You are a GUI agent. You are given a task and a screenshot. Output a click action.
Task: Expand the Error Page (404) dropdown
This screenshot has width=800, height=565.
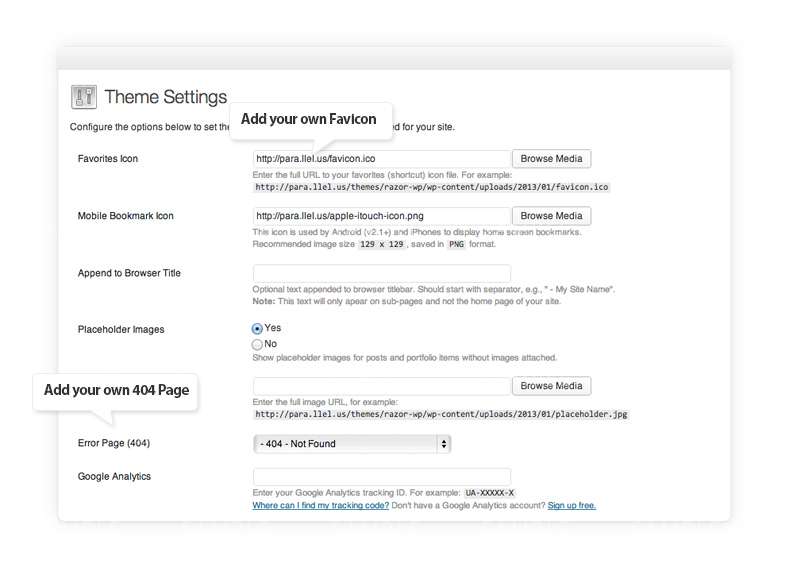pyautogui.click(x=351, y=444)
